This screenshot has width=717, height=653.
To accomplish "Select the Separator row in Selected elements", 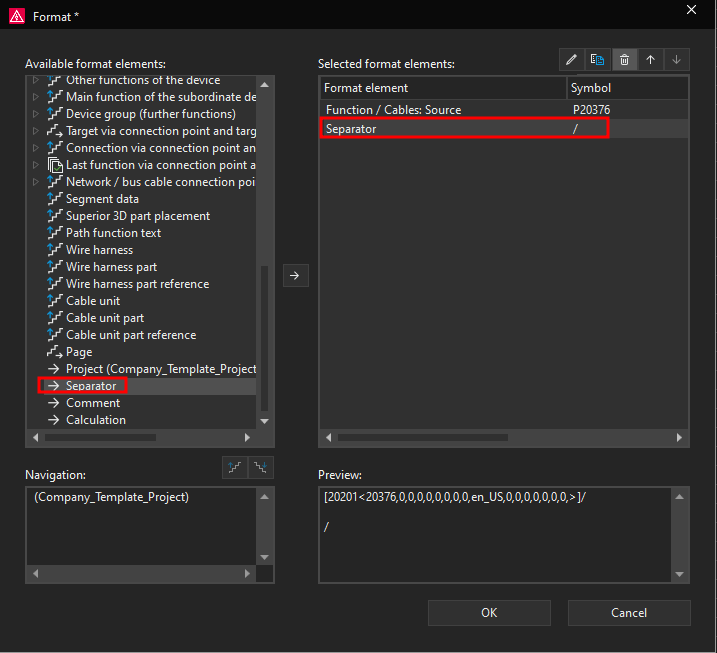I will (504, 128).
